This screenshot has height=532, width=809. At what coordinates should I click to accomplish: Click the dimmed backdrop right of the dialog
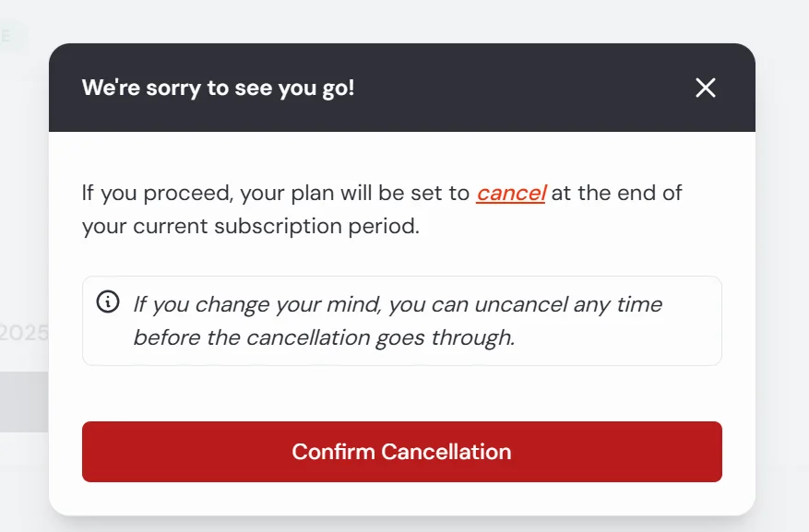click(x=782, y=277)
